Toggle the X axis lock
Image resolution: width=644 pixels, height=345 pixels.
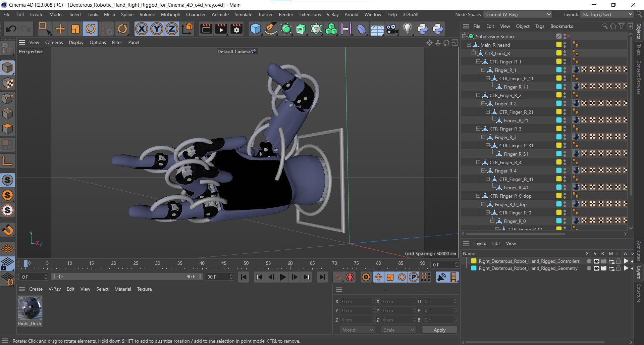[x=142, y=29]
